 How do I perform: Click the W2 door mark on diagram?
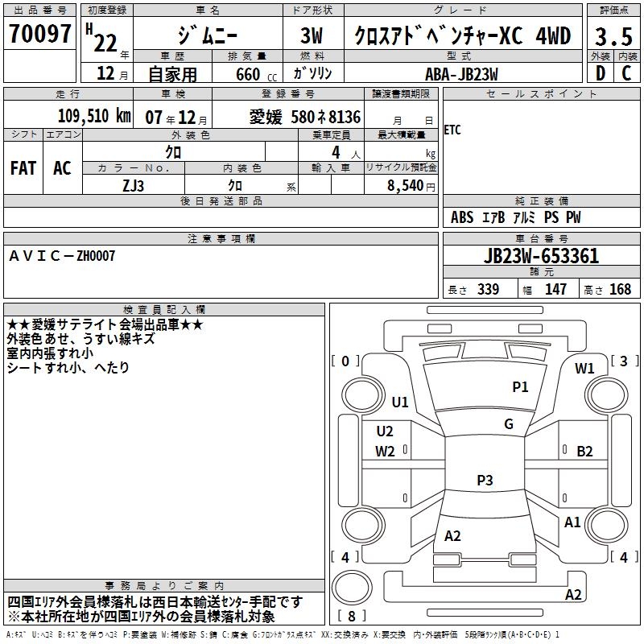click(385, 452)
